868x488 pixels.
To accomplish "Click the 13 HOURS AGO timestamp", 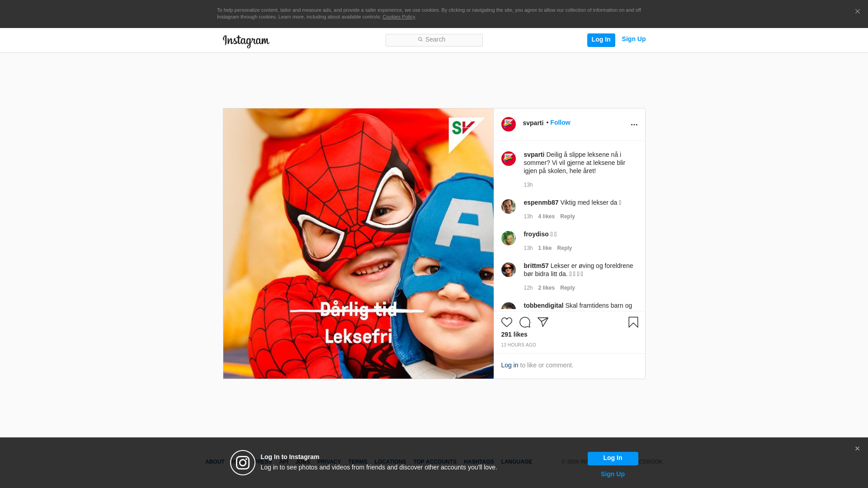I will click(x=518, y=345).
